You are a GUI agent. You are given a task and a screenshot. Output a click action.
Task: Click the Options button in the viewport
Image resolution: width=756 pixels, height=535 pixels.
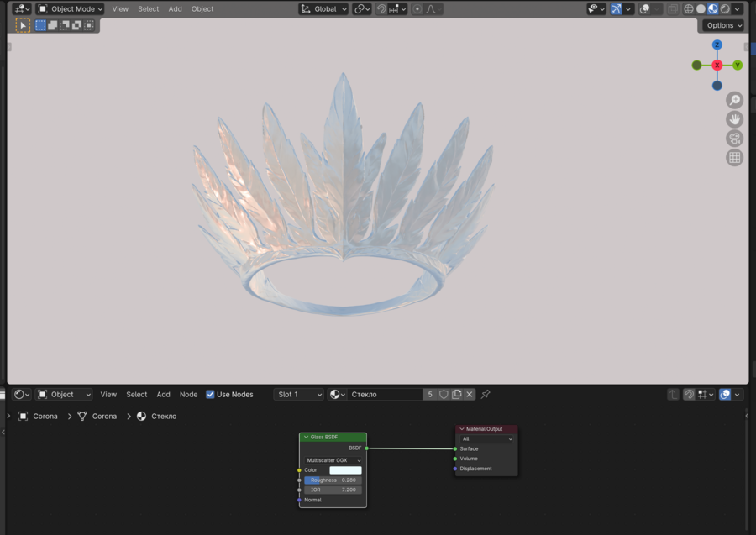point(723,25)
